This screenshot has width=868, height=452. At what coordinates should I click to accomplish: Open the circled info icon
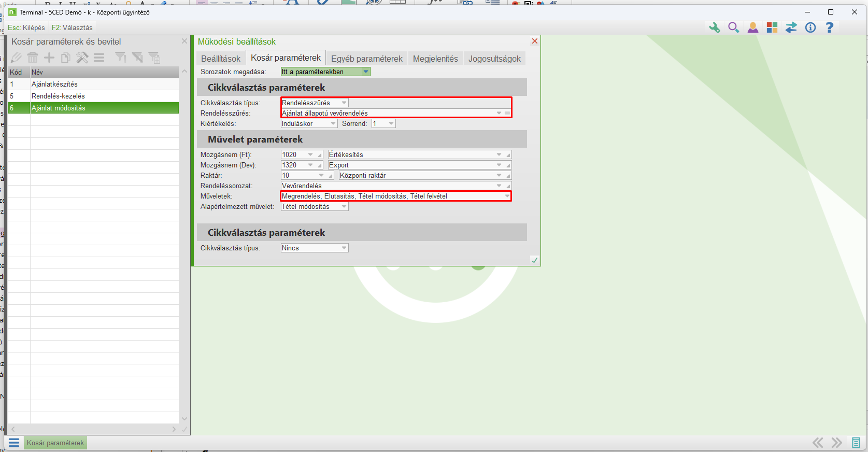click(810, 27)
